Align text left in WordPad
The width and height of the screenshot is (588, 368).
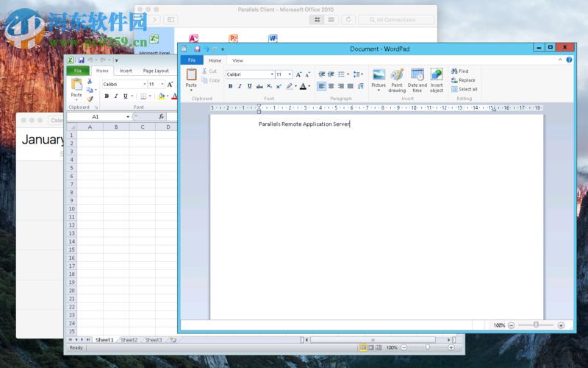pos(321,86)
